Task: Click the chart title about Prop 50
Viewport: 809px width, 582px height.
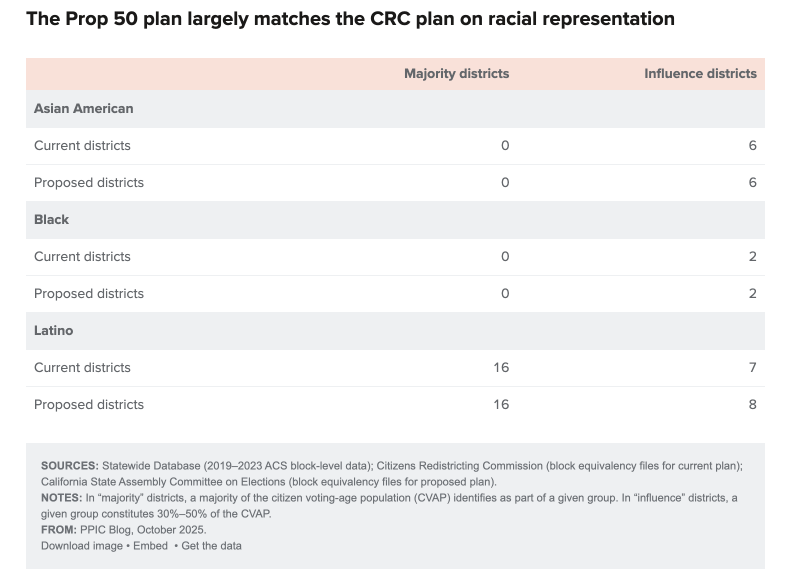Action: point(350,19)
